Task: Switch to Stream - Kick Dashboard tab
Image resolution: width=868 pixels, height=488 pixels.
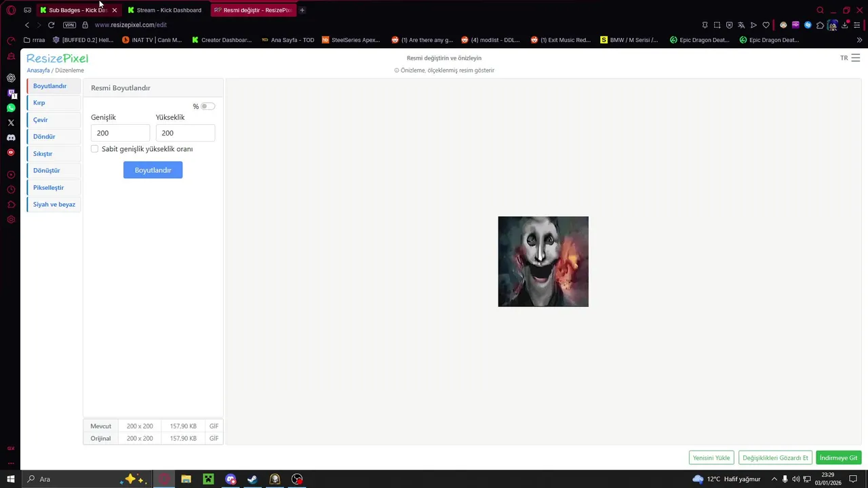Action: coord(165,10)
